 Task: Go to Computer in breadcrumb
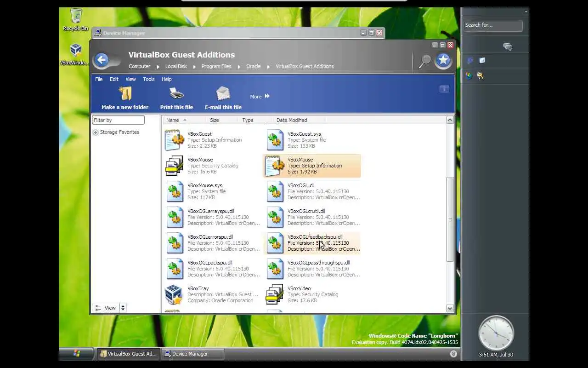click(139, 66)
